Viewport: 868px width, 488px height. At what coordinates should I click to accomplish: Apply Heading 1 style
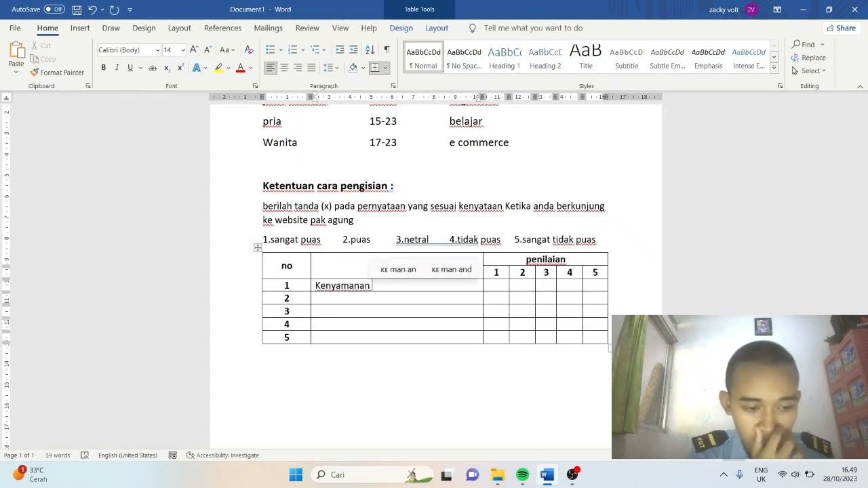click(x=505, y=57)
